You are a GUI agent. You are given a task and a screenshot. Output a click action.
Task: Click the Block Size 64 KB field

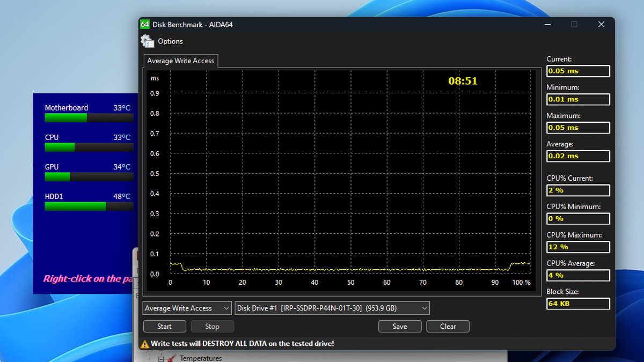pos(578,304)
